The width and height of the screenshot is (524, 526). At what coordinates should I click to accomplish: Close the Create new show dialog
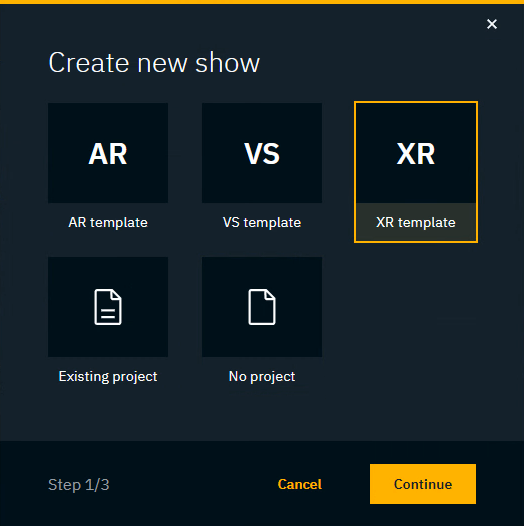click(x=492, y=24)
